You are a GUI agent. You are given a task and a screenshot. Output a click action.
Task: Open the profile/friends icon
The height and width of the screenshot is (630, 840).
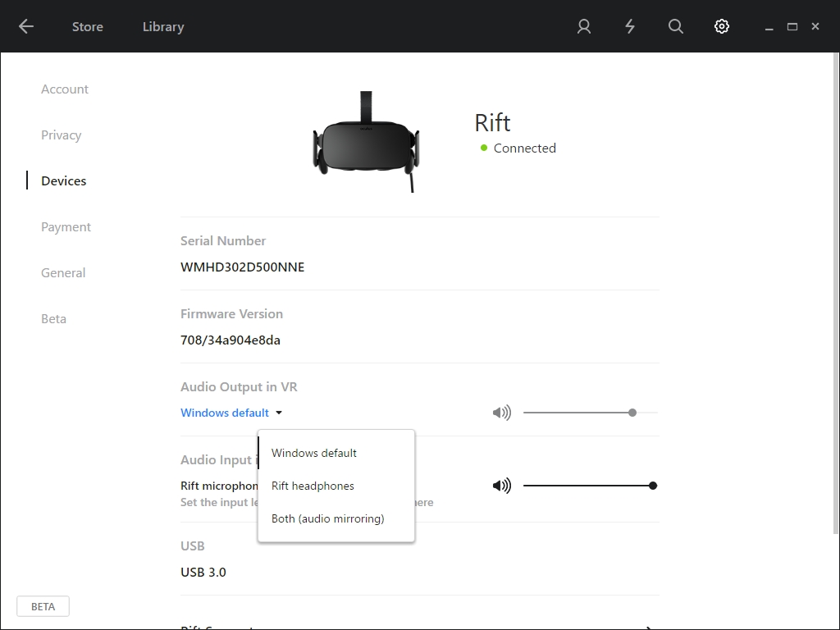click(584, 26)
